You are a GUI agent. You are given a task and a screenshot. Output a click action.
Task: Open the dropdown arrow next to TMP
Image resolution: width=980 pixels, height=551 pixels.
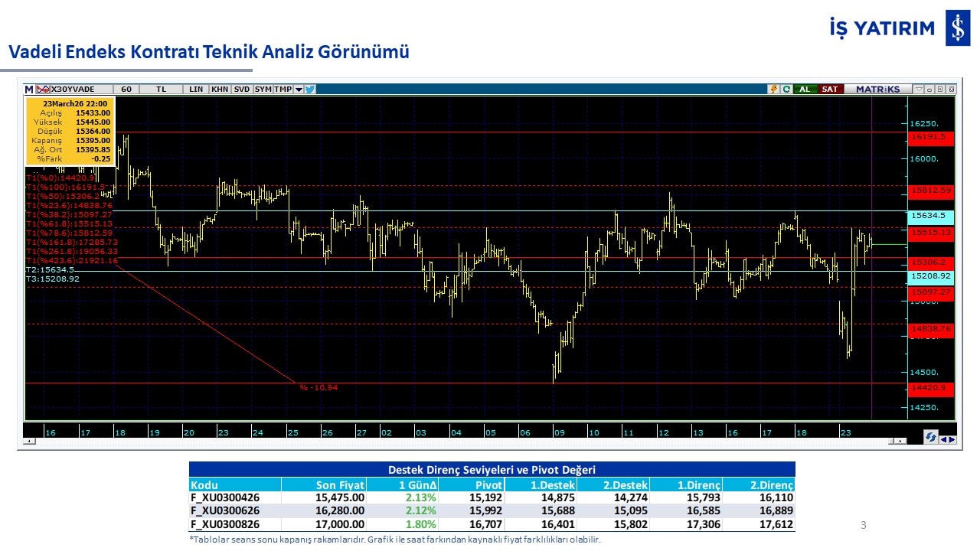pyautogui.click(x=299, y=90)
